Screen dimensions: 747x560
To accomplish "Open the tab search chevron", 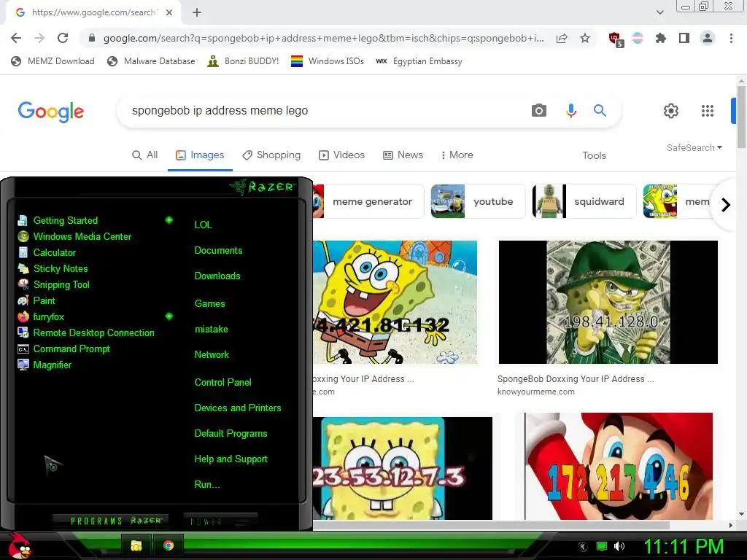I will (x=660, y=12).
